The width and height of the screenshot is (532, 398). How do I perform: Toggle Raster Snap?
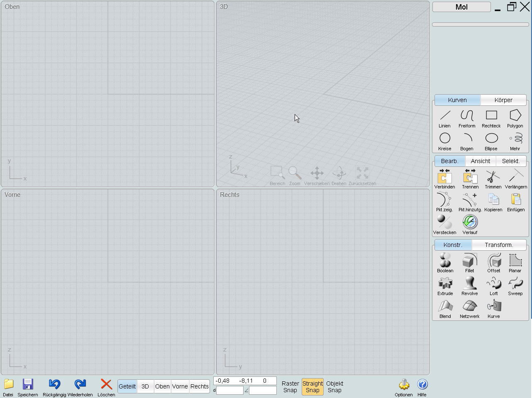pos(290,387)
